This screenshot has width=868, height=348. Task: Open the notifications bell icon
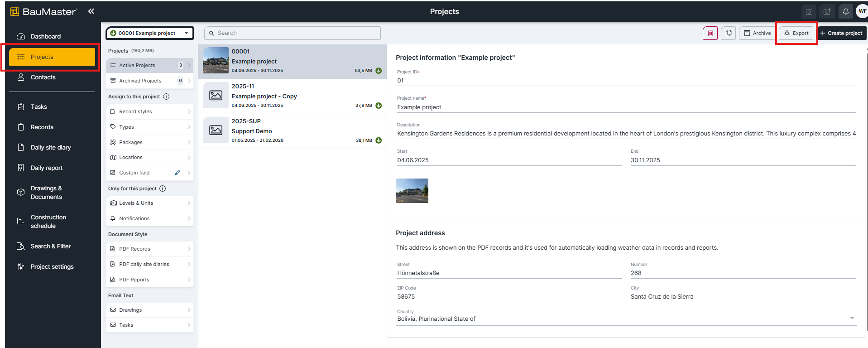tap(845, 11)
